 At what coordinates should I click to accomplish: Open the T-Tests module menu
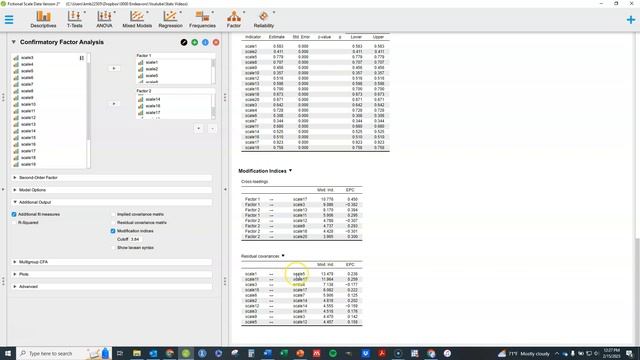pyautogui.click(x=75, y=19)
